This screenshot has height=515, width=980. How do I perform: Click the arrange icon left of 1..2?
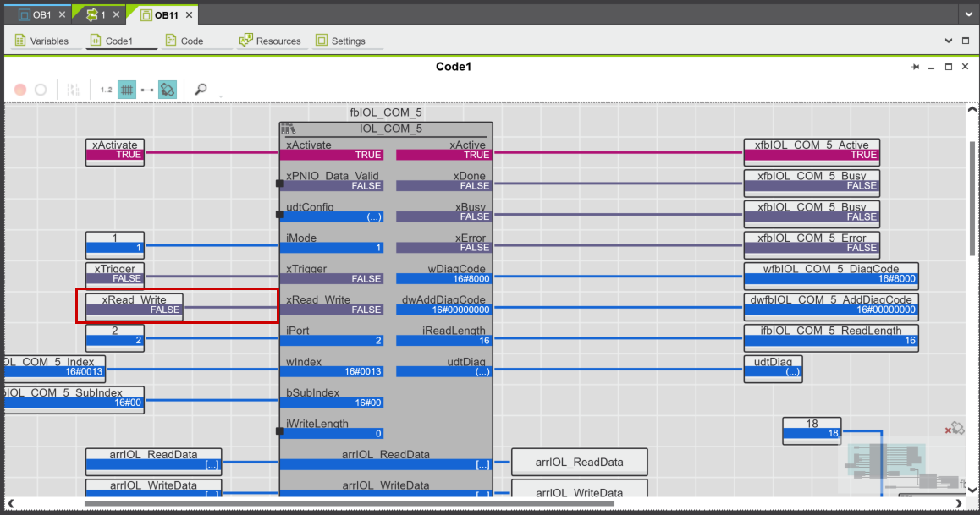click(x=74, y=90)
